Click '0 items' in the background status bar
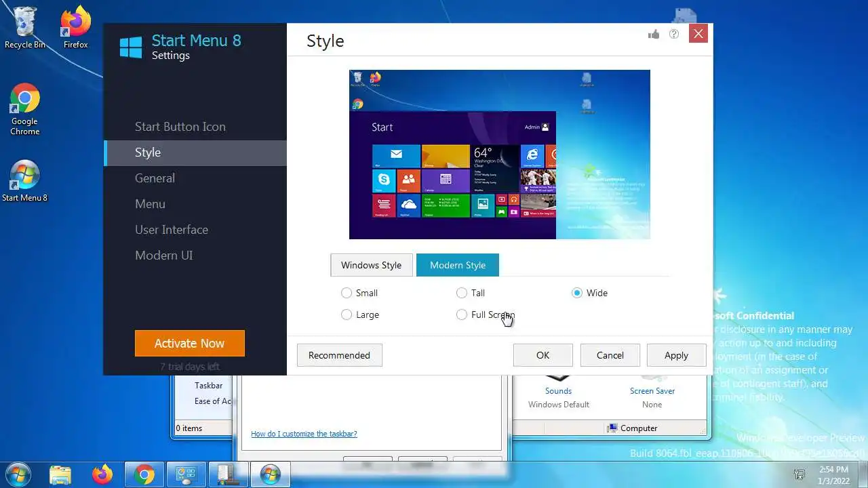868x488 pixels. [189, 428]
